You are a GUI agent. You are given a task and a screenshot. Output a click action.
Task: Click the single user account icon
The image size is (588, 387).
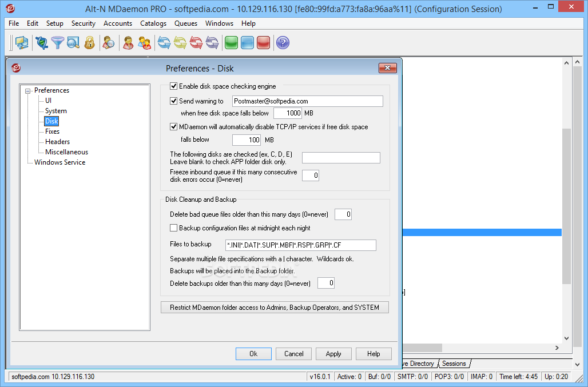(x=128, y=43)
